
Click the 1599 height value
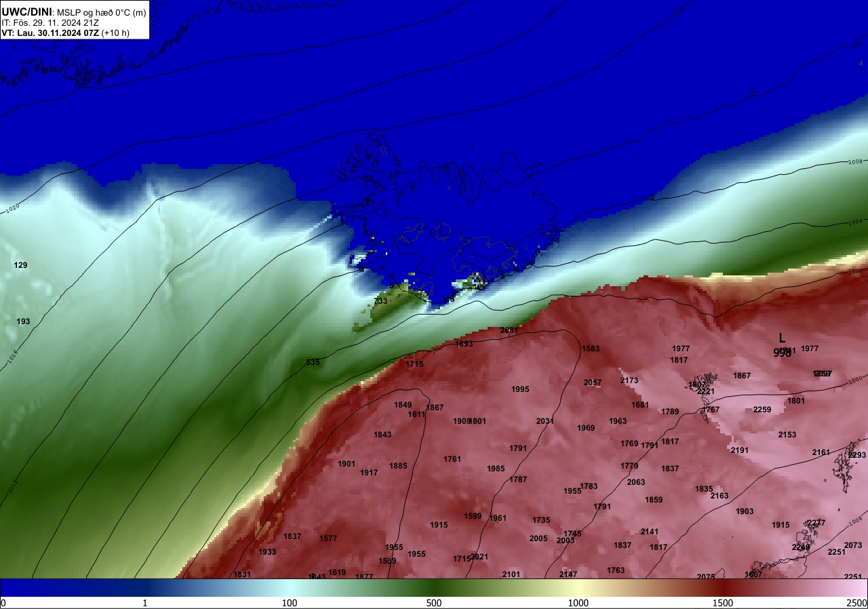473,516
